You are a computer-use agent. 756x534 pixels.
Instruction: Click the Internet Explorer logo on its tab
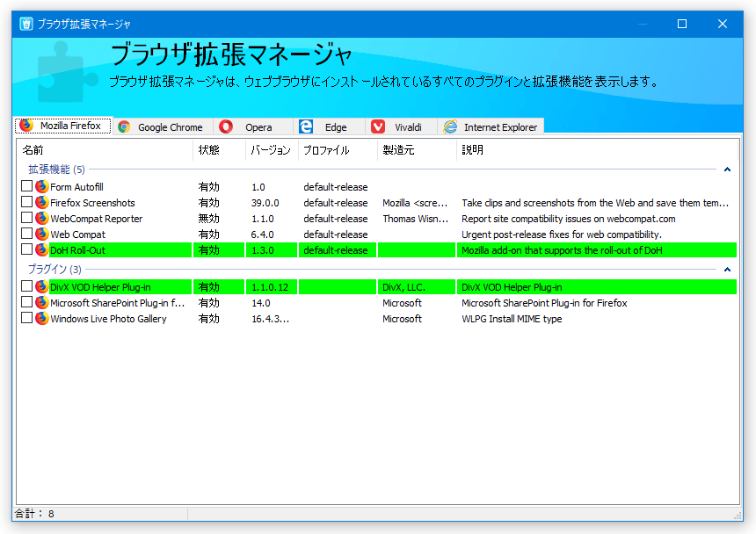pyautogui.click(x=450, y=126)
